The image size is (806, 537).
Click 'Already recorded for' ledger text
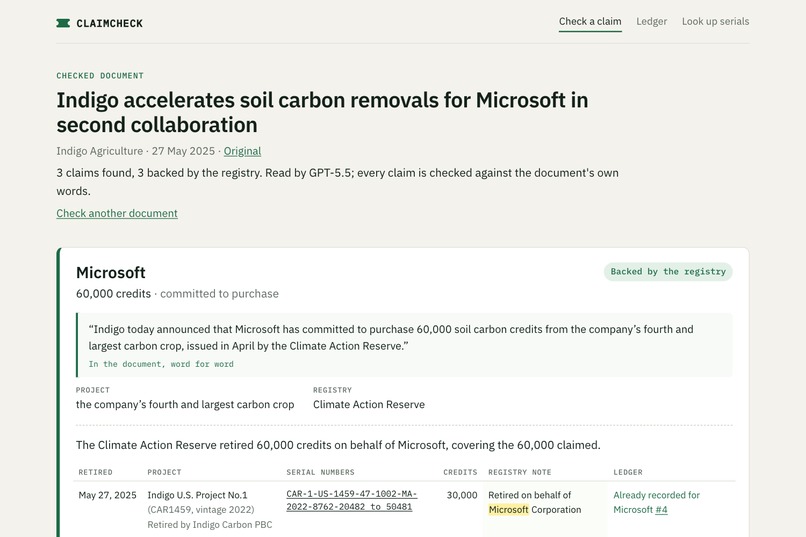656,495
